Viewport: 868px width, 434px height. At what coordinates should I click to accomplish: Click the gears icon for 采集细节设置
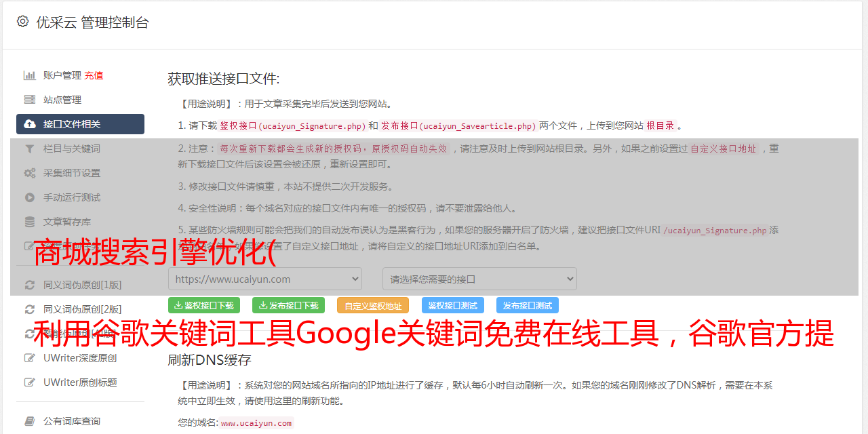tap(30, 173)
